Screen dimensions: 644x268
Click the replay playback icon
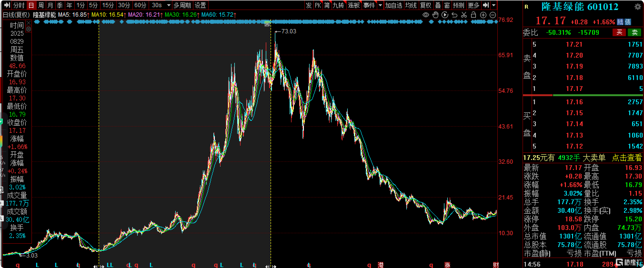click(x=445, y=15)
